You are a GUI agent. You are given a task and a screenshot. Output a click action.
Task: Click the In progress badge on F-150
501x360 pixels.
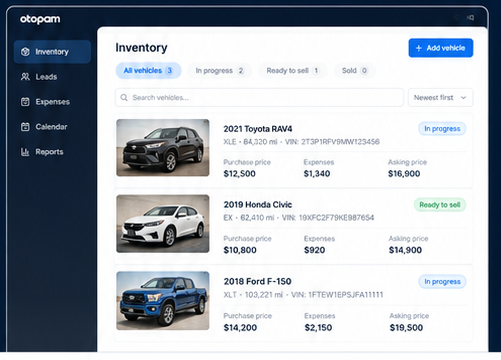click(x=442, y=282)
